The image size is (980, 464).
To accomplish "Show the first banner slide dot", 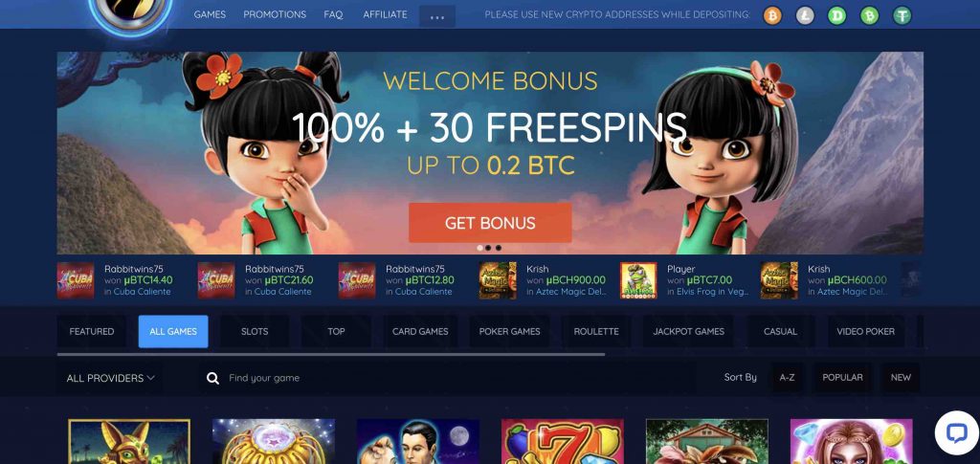I will coord(479,248).
